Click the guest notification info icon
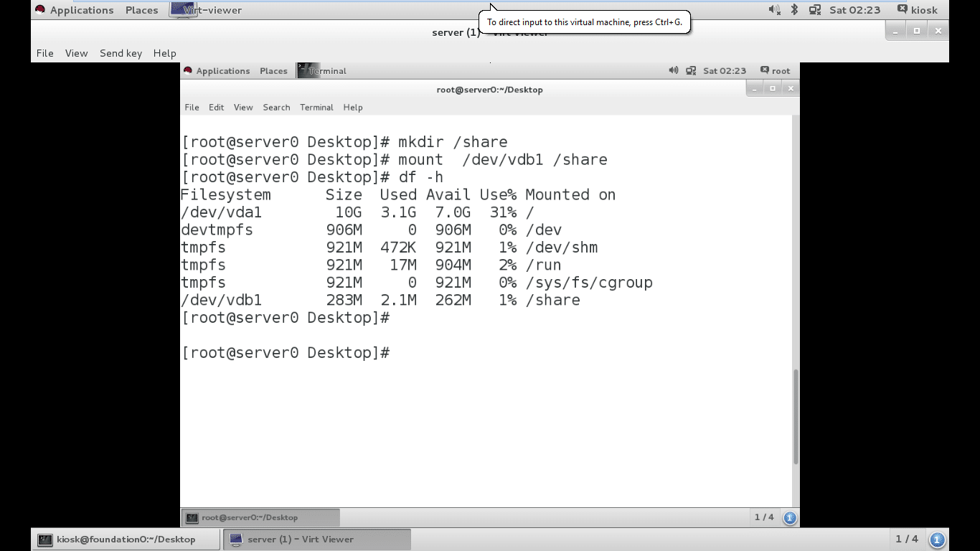The image size is (980, 551). tap(790, 517)
